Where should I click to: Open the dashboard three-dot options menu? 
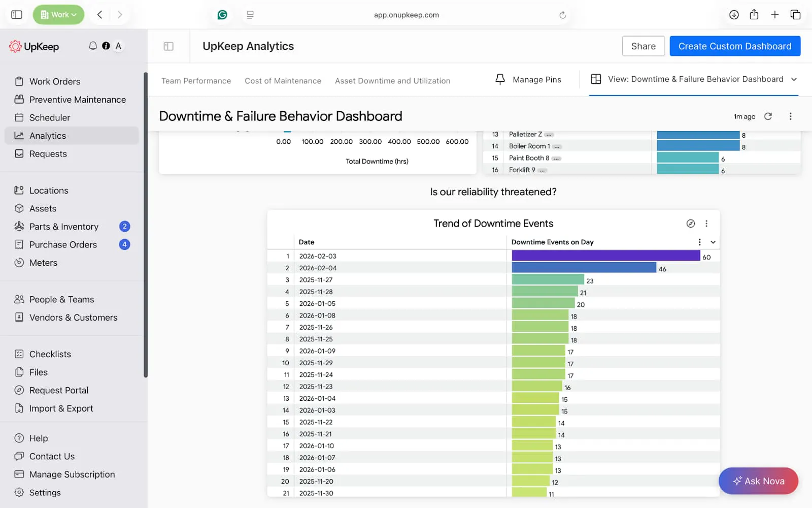coord(790,116)
